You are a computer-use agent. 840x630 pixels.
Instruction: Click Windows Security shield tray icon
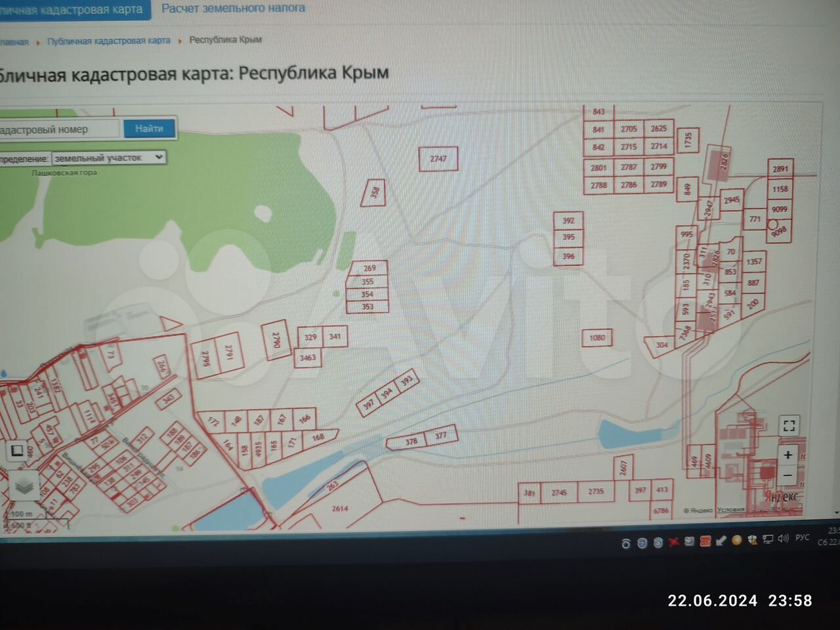(752, 540)
